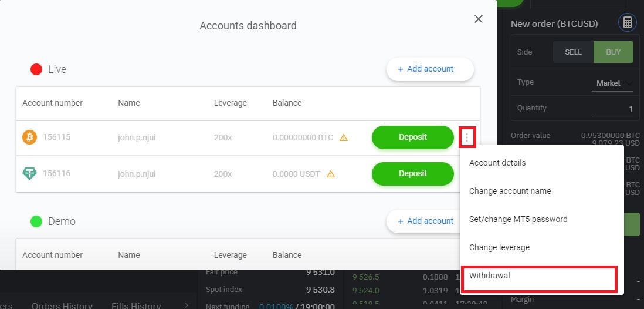
Task: Click the warning icon beside USDT balance
Action: [331, 174]
